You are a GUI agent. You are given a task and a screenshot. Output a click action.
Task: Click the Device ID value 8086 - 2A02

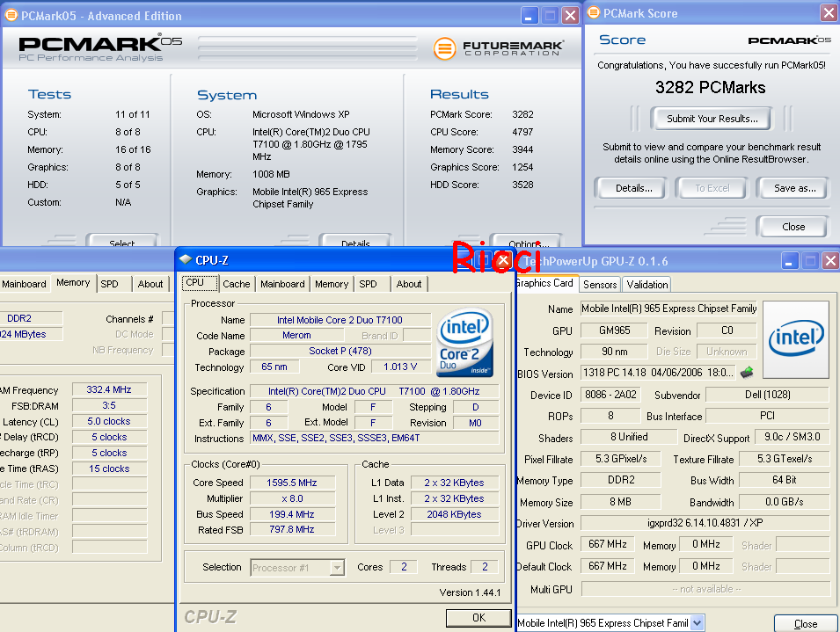click(x=610, y=395)
